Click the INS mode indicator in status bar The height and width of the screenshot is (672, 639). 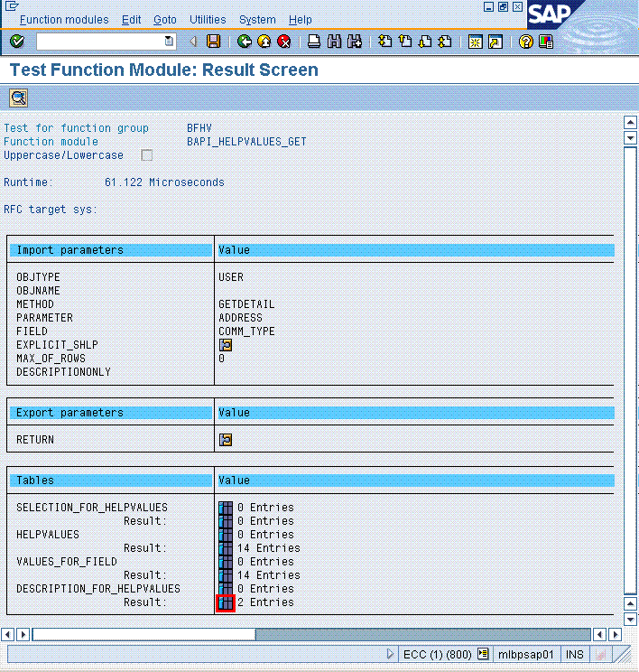coord(574,655)
